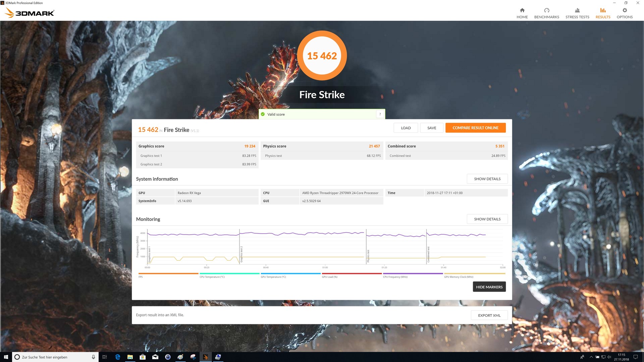The width and height of the screenshot is (644, 362).
Task: Open the Action Center notifications
Action: coord(636,357)
